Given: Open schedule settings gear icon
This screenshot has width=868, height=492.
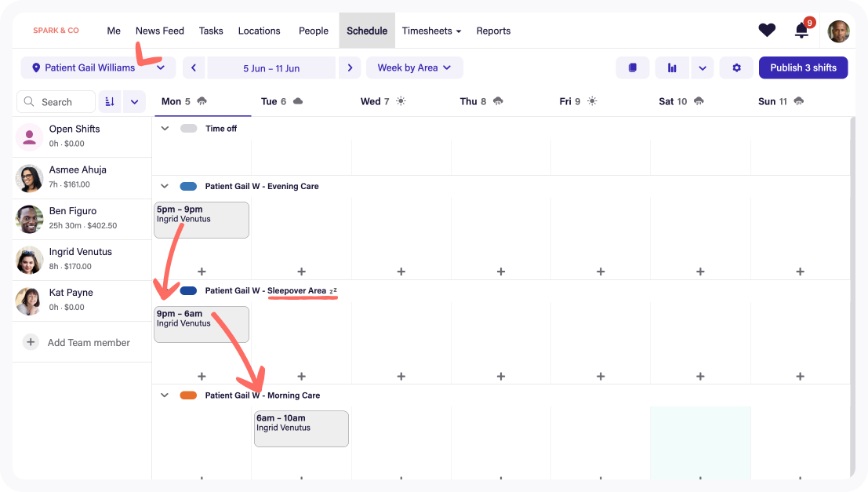Looking at the screenshot, I should tap(736, 68).
